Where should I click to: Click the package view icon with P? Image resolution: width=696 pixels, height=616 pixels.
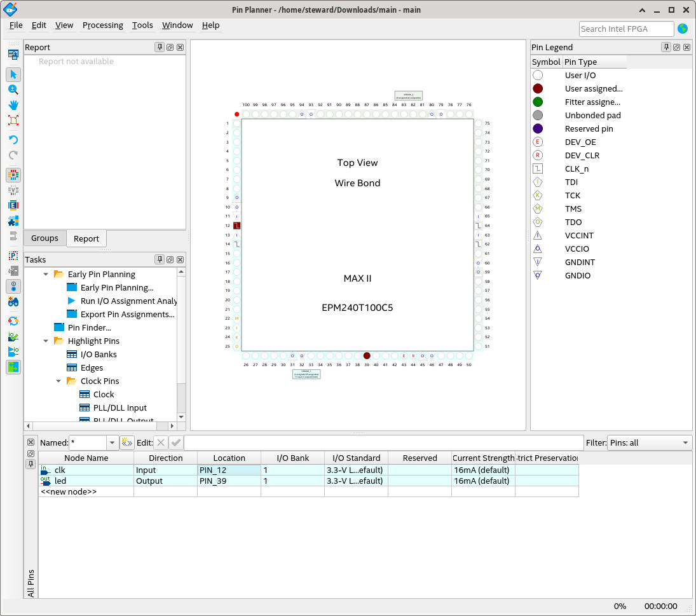(13, 256)
